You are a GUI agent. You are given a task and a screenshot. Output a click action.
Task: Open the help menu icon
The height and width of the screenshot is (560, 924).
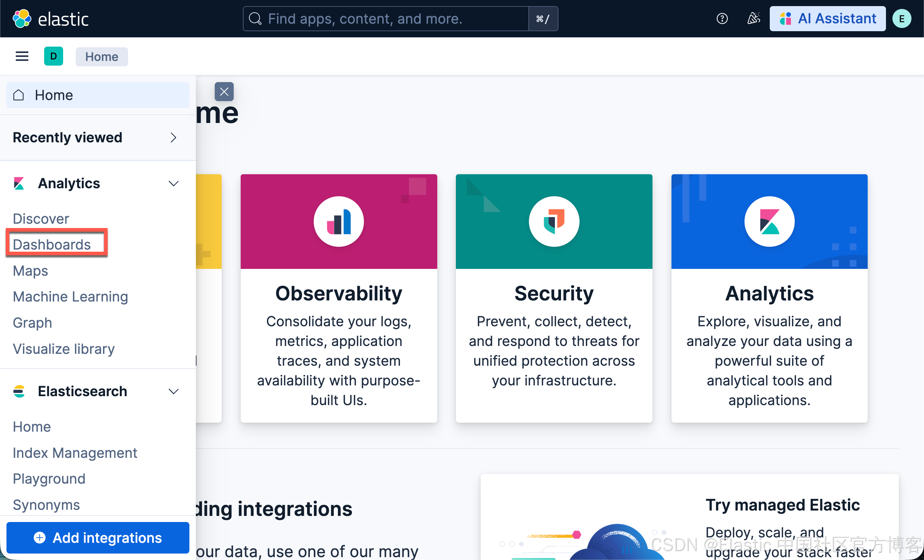tap(722, 19)
